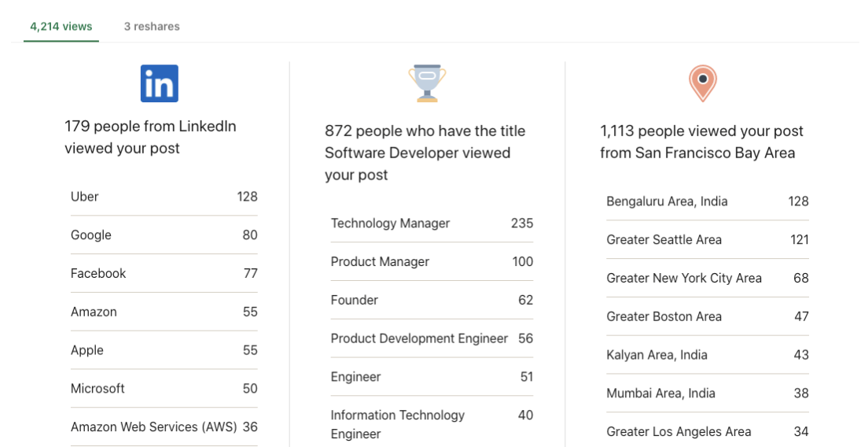
Task: Select the Technology Manager title row
Action: tap(431, 223)
